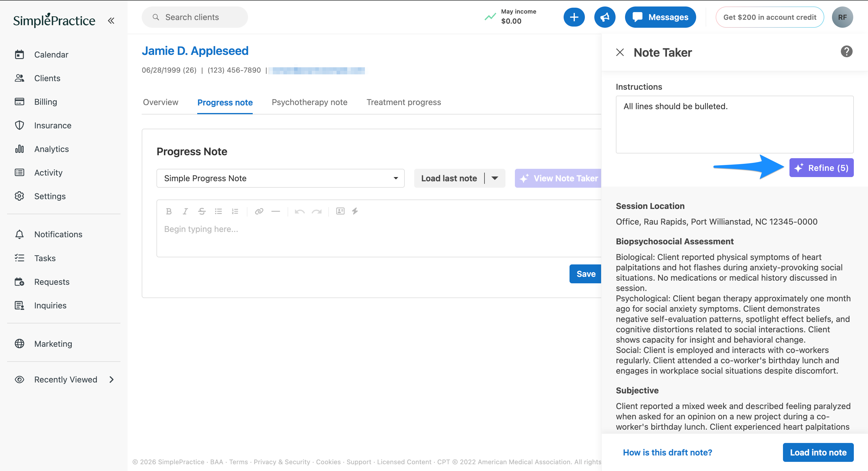Open the Marketing section
The height and width of the screenshot is (471, 868).
pyautogui.click(x=53, y=344)
